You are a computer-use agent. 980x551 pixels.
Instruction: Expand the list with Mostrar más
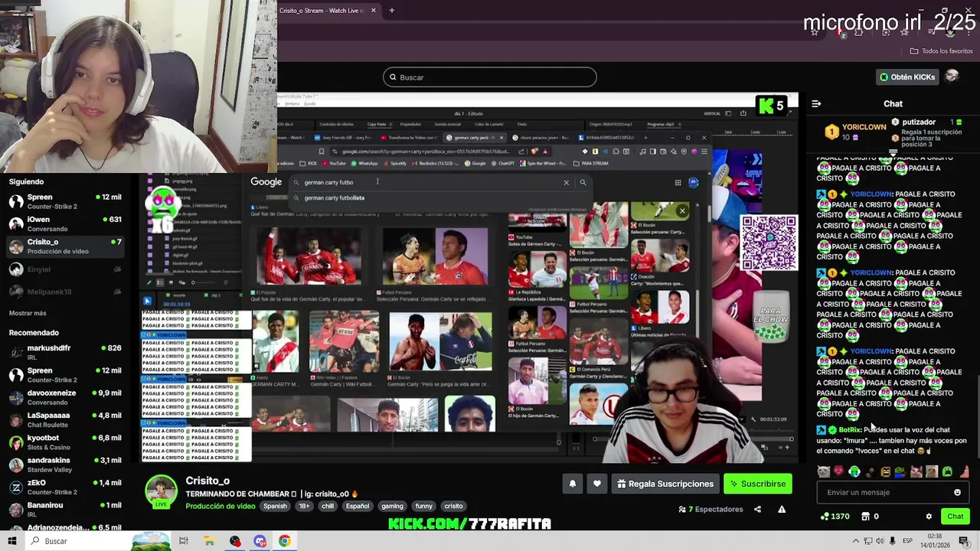[28, 313]
